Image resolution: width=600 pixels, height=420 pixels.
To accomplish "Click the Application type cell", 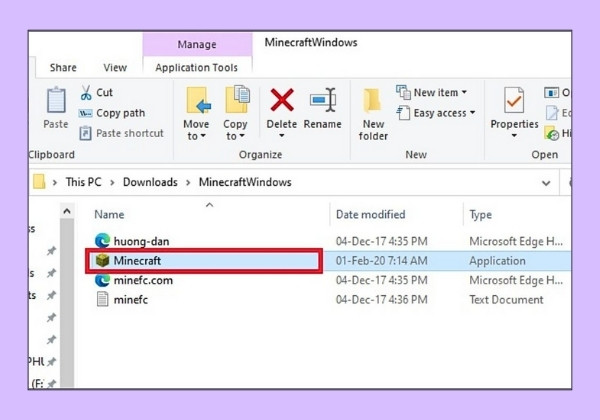I will 497,261.
